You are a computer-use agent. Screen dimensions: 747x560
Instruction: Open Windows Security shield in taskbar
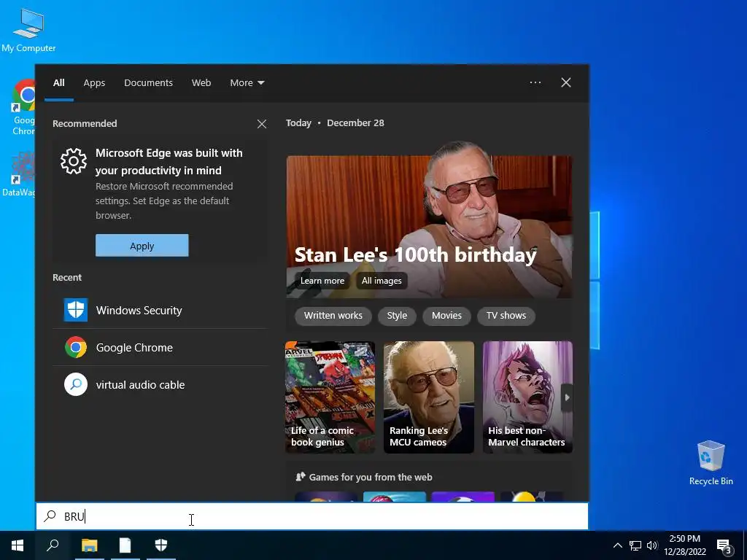161,545
